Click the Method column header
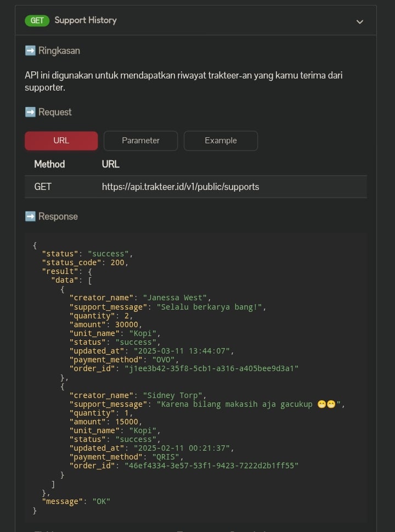 click(x=49, y=164)
